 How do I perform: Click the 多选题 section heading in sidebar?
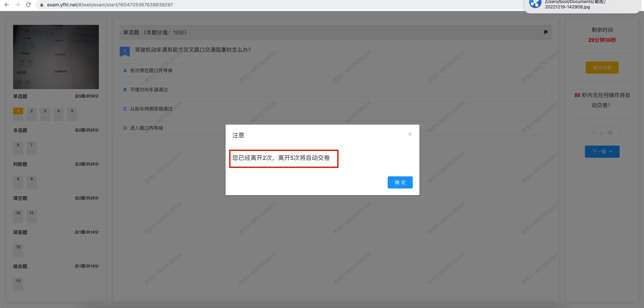point(20,130)
